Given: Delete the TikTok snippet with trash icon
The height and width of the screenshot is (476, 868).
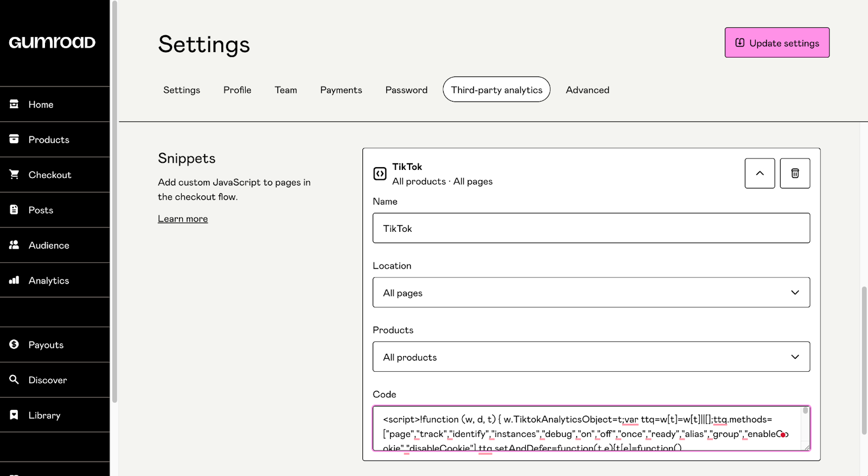Looking at the screenshot, I should (x=795, y=173).
